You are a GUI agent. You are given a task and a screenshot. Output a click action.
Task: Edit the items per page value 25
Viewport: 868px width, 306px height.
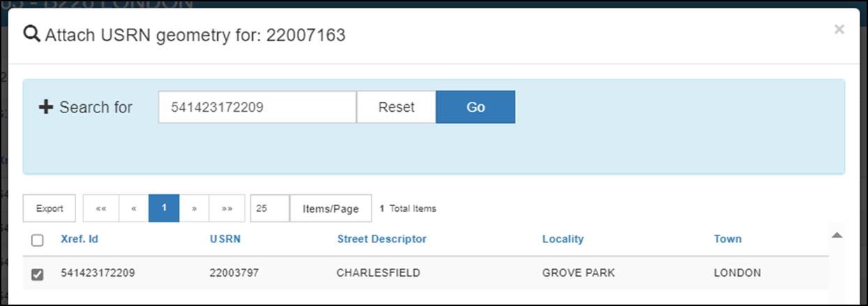pos(270,208)
